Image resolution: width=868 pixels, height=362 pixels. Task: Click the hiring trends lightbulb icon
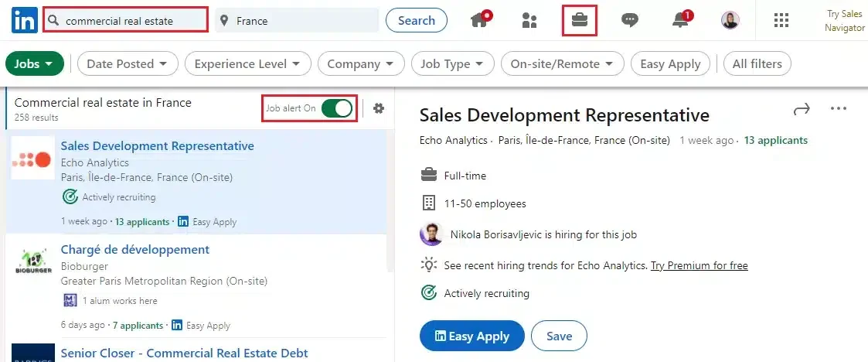pyautogui.click(x=428, y=265)
